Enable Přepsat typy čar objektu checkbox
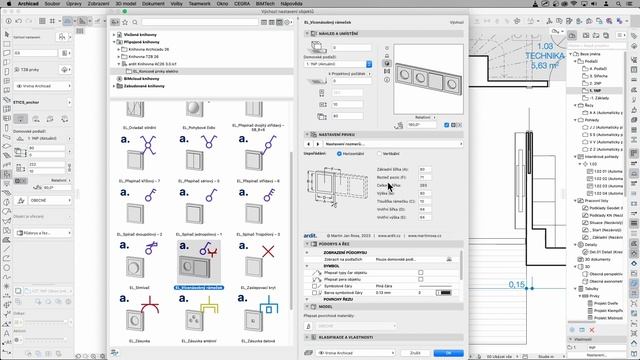 (x=420, y=272)
